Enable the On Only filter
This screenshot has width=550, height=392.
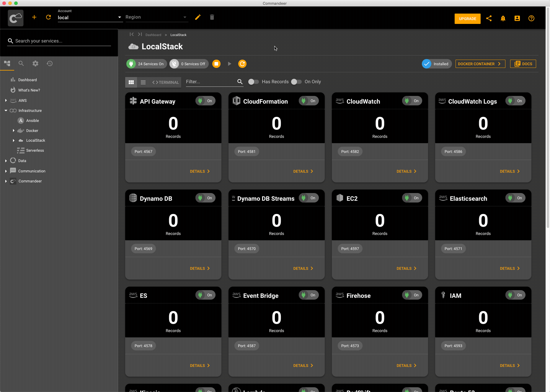pos(296,82)
